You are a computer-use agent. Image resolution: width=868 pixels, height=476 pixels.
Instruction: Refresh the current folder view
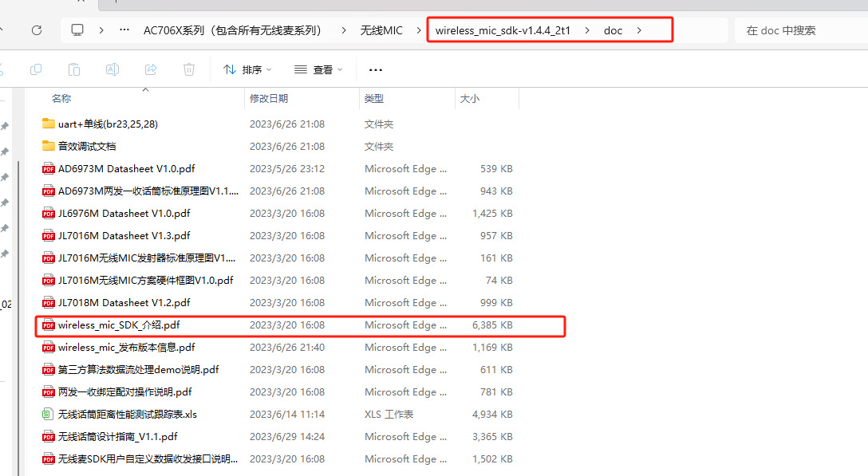[37, 30]
